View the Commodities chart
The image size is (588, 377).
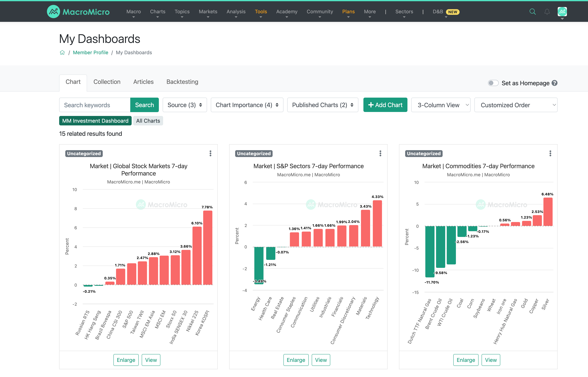491,360
